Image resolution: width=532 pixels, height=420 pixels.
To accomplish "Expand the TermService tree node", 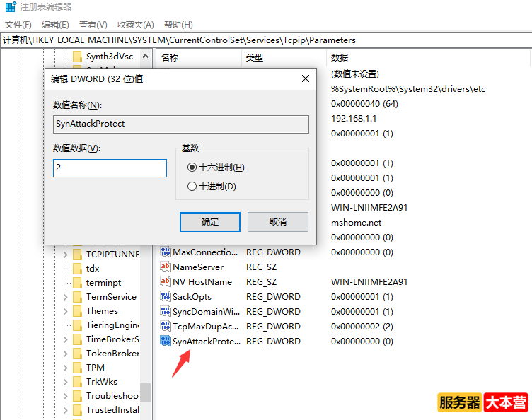I will tap(66, 296).
